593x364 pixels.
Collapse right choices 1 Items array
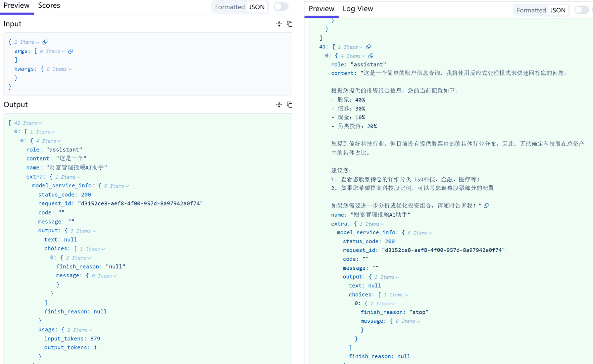407,295
